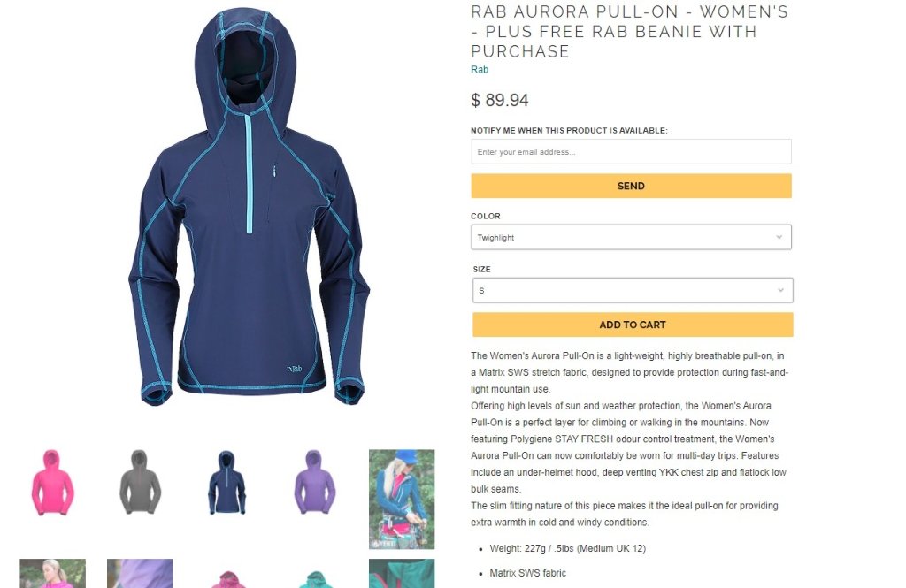Open the climber lifestyle photo thumbnail
The image size is (906, 588).
click(402, 499)
